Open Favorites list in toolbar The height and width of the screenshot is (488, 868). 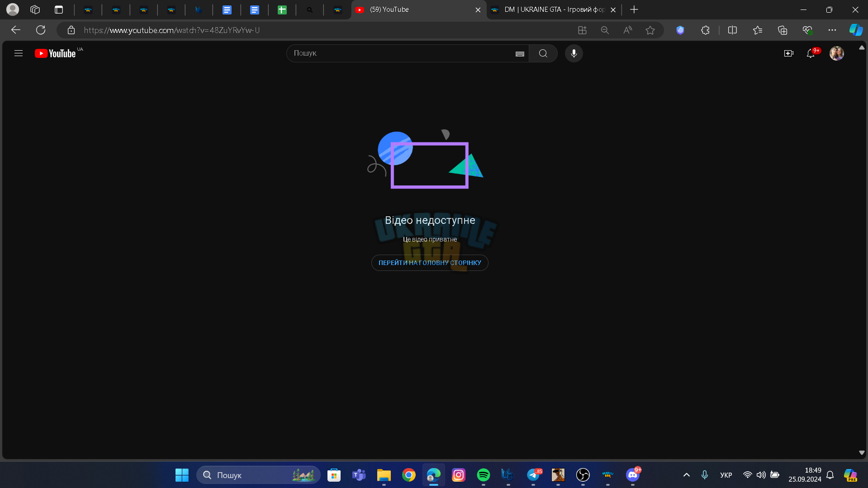click(x=758, y=30)
